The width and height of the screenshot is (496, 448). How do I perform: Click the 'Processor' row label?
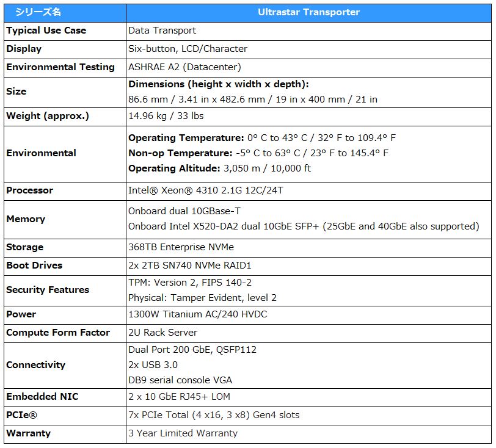coord(30,190)
